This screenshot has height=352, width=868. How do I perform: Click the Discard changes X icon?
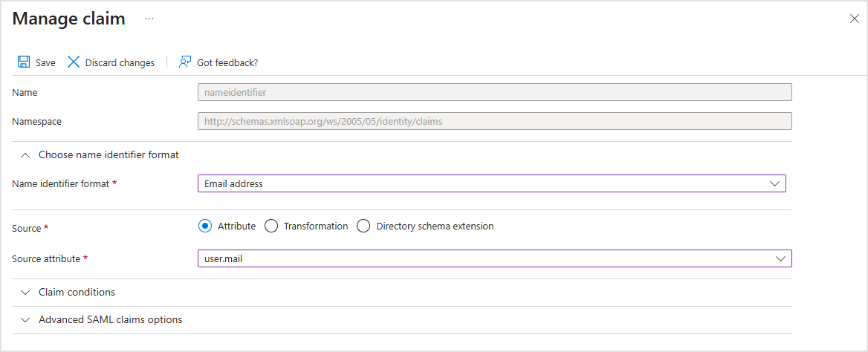click(x=74, y=62)
